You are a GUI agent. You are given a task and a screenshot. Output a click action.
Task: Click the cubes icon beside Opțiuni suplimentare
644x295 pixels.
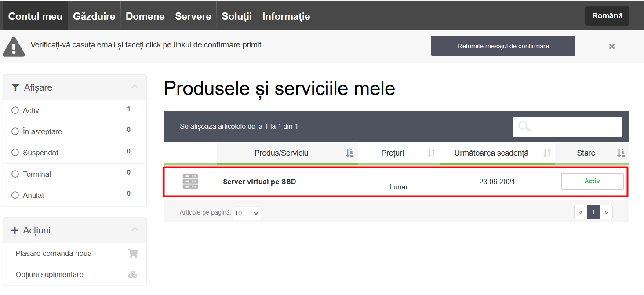click(x=132, y=275)
